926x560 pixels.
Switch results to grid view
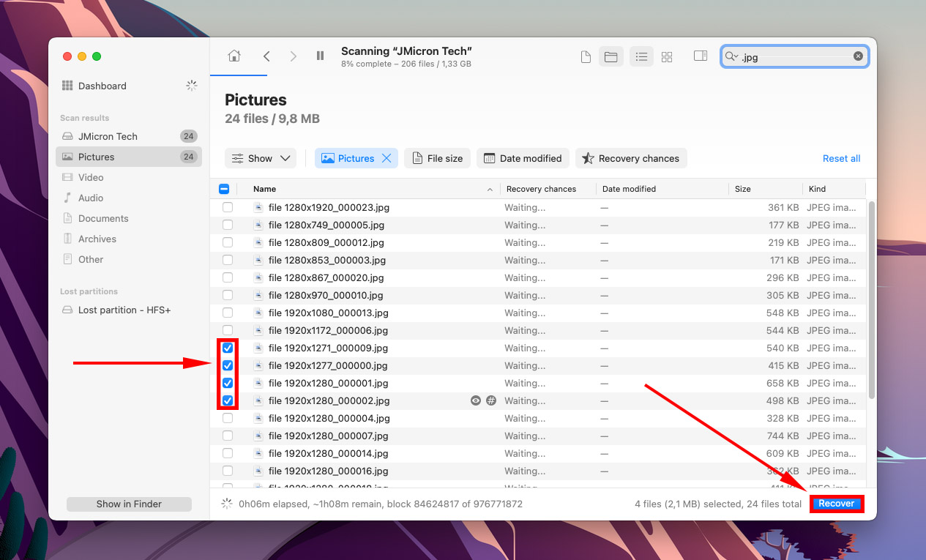pyautogui.click(x=666, y=56)
